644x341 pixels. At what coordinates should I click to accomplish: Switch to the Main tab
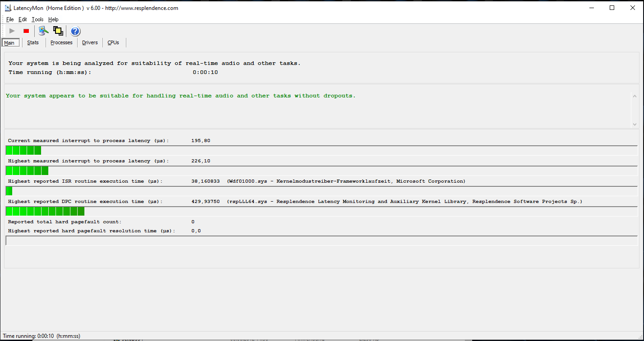(x=9, y=43)
